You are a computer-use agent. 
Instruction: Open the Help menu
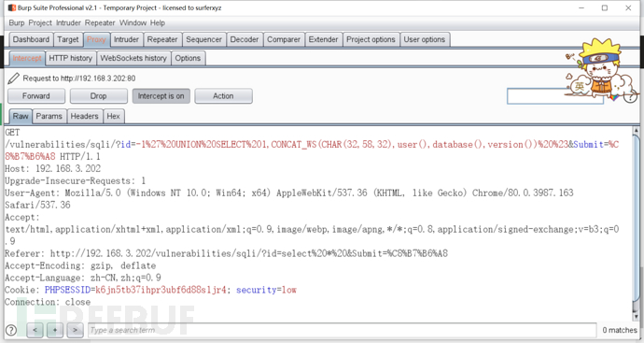point(158,23)
